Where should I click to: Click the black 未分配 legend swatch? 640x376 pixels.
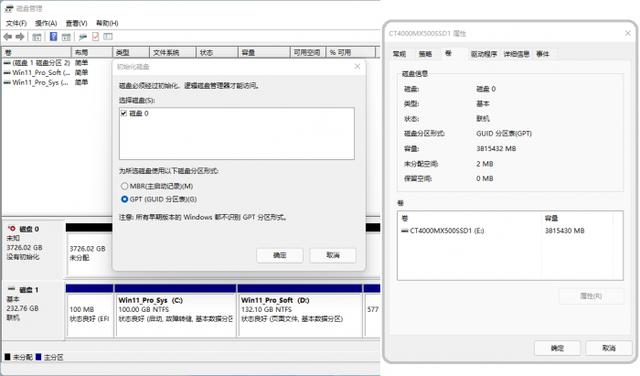click(x=7, y=357)
